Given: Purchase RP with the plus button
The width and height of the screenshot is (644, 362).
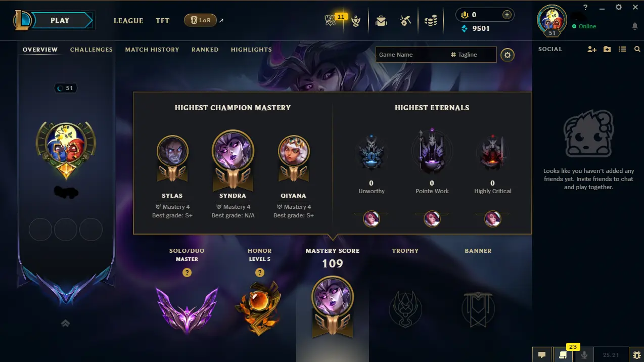Looking at the screenshot, I should (x=507, y=15).
